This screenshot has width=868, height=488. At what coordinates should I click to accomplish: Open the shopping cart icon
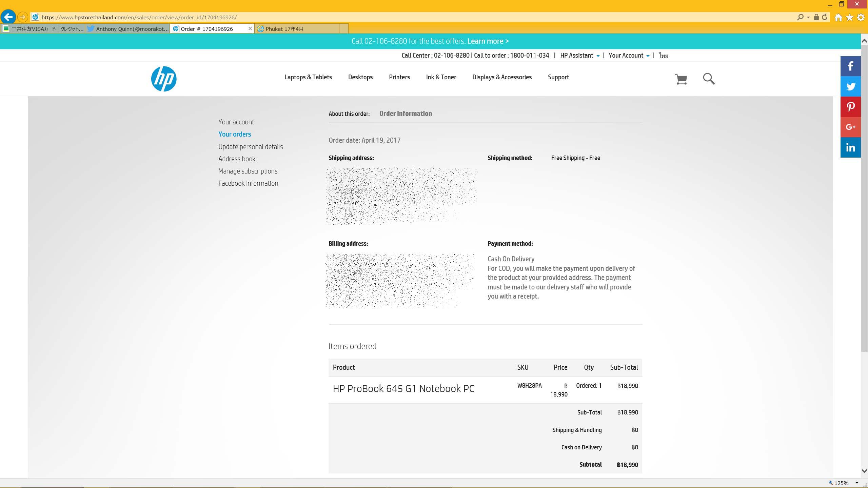tap(681, 79)
